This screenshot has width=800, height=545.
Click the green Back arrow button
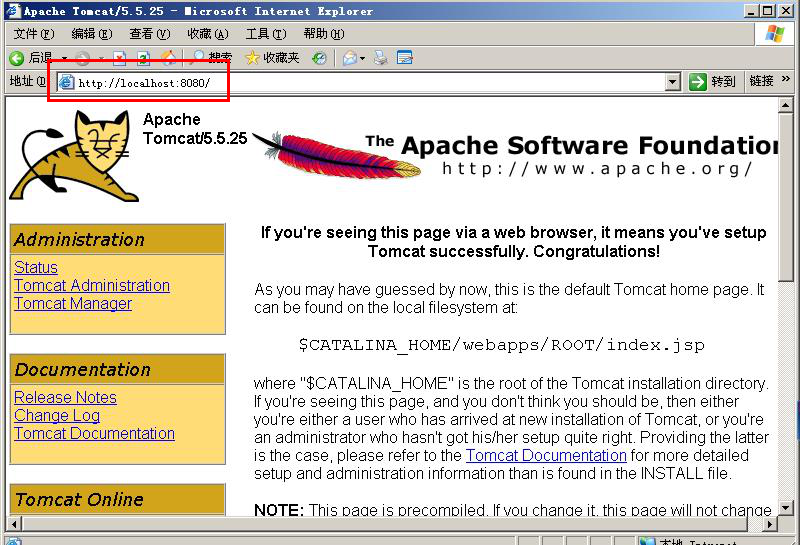coord(16,58)
